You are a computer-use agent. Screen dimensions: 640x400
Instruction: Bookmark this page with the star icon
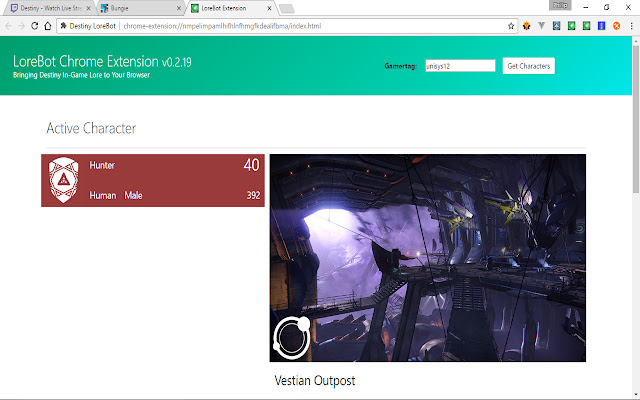[x=511, y=26]
